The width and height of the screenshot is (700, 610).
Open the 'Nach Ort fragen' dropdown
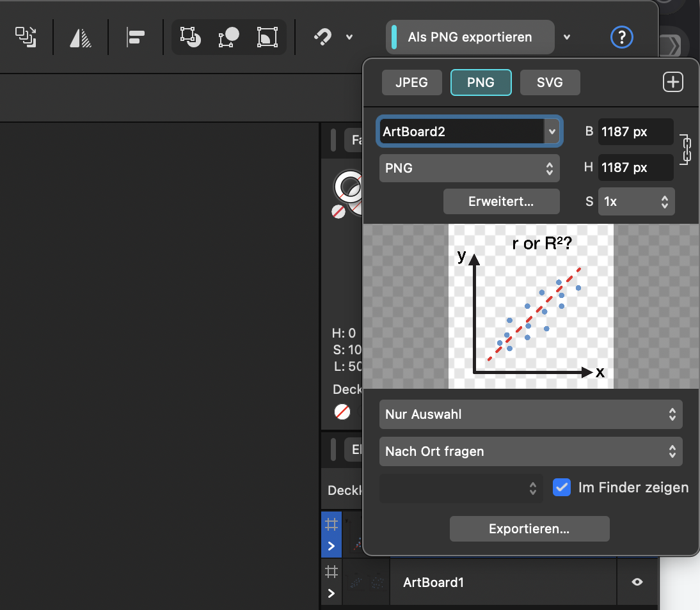530,451
